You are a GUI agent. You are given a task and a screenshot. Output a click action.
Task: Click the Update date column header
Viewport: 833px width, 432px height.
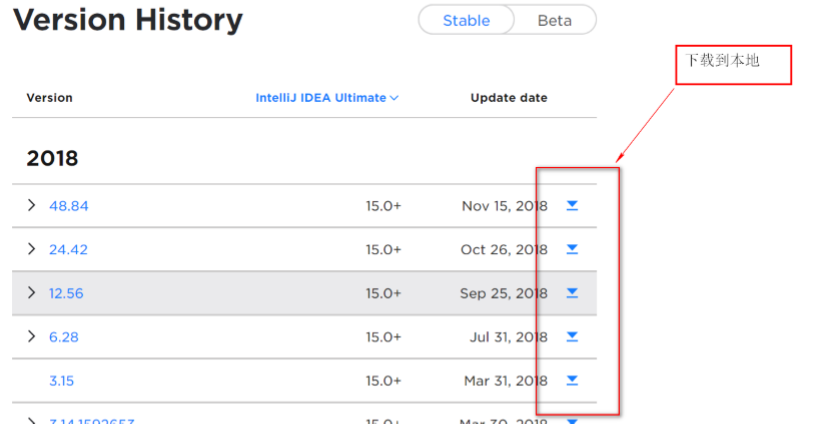click(509, 98)
